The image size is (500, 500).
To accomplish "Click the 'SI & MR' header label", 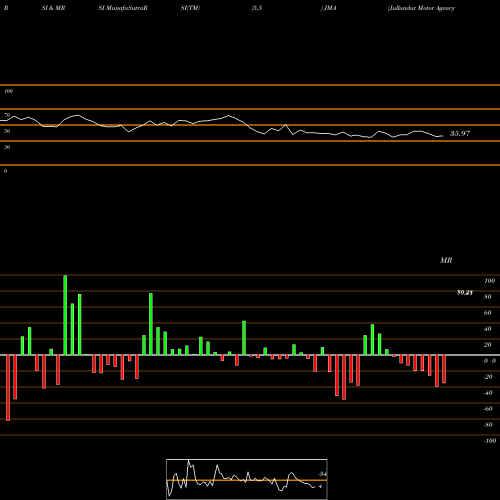I will [x=53, y=8].
